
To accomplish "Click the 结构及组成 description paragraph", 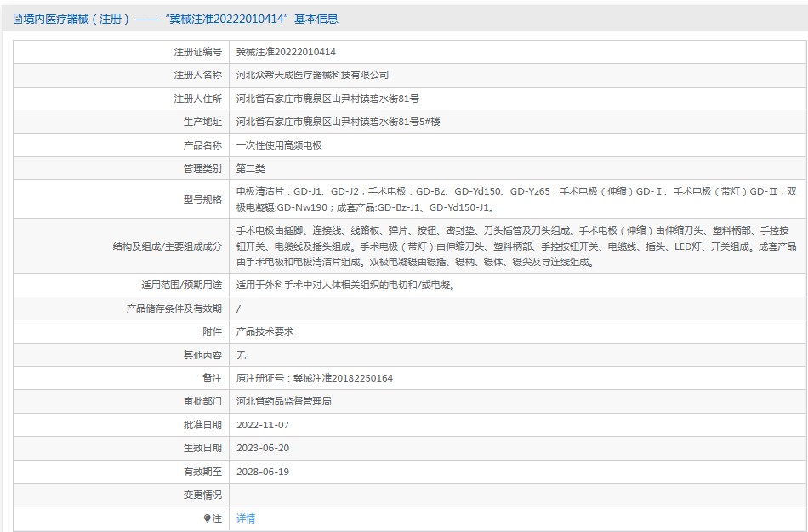I will tap(516, 246).
